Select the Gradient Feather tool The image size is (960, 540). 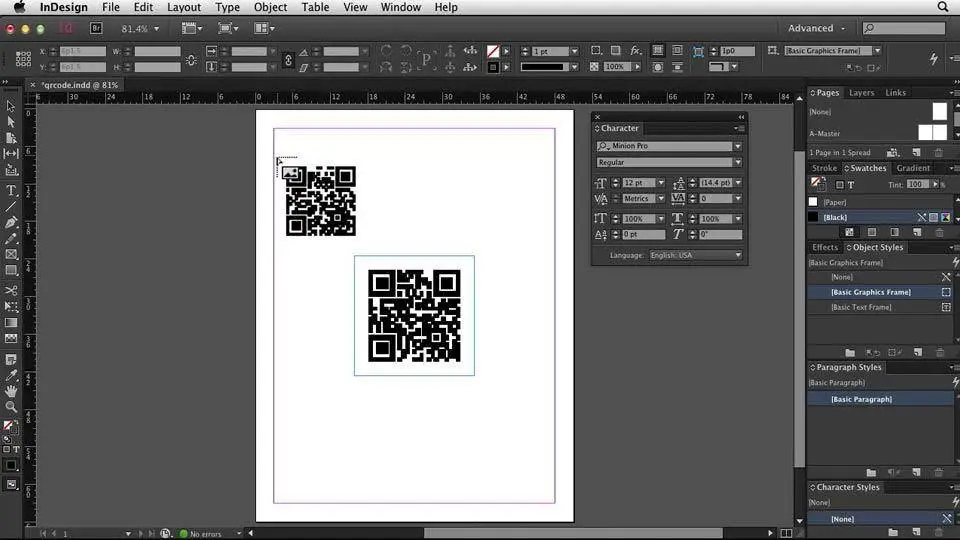(x=10, y=338)
